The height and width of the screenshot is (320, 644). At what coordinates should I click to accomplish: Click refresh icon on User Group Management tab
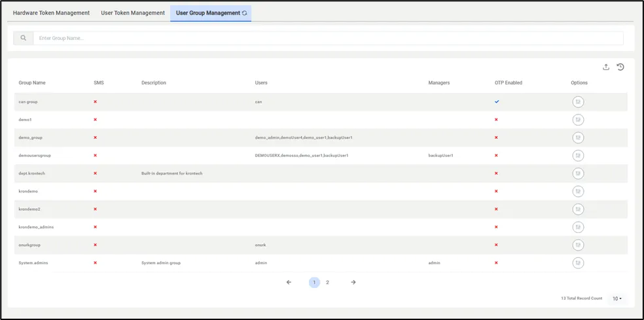pyautogui.click(x=244, y=13)
